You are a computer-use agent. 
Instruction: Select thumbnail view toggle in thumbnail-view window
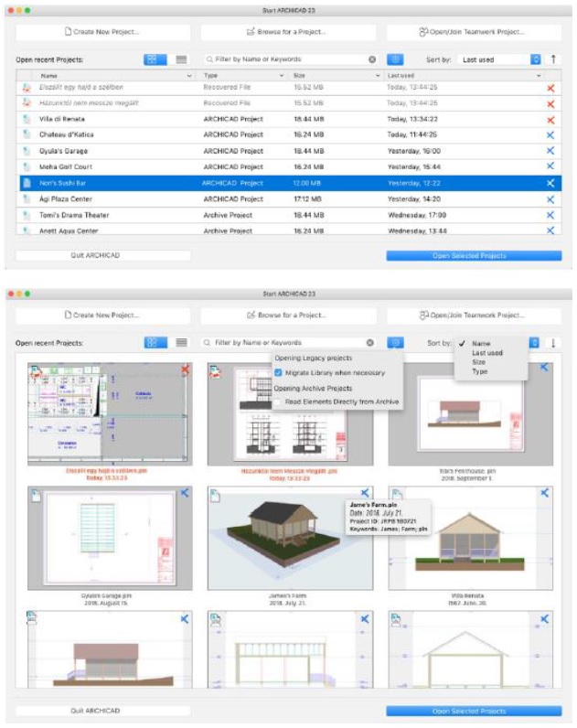click(155, 343)
